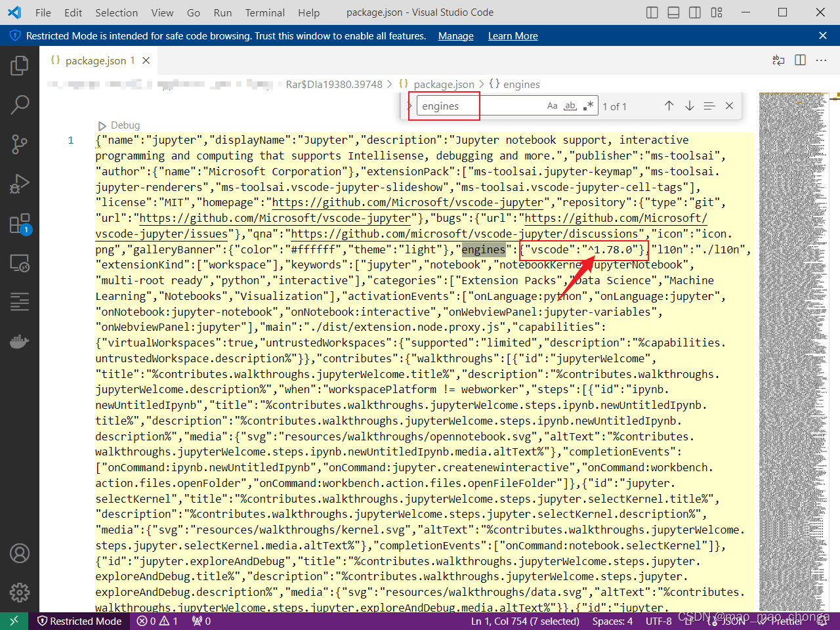This screenshot has height=630, width=840.
Task: Open the Terminal menu
Action: (x=265, y=12)
